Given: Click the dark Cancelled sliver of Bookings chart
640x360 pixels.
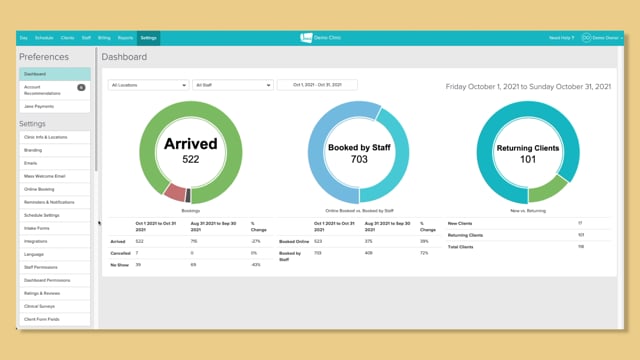Looking at the screenshot, I should tap(188, 196).
